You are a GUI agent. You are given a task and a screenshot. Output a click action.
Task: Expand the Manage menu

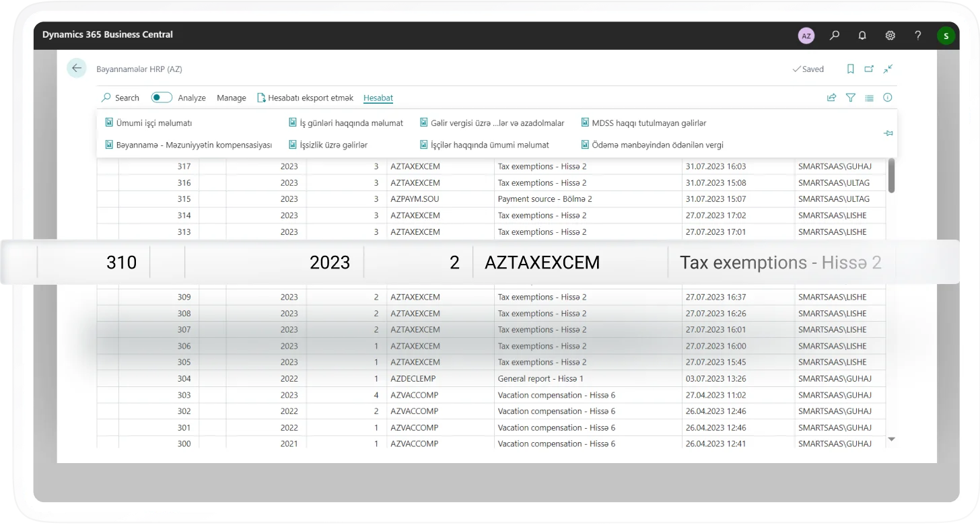[x=231, y=98]
